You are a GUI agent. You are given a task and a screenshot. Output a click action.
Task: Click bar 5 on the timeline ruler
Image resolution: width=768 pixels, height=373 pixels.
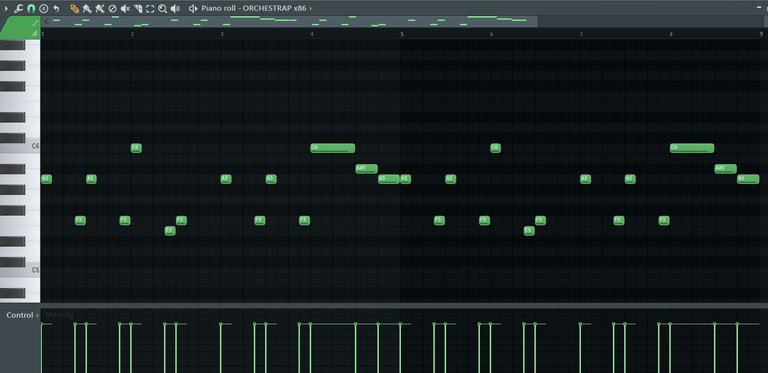click(x=402, y=34)
